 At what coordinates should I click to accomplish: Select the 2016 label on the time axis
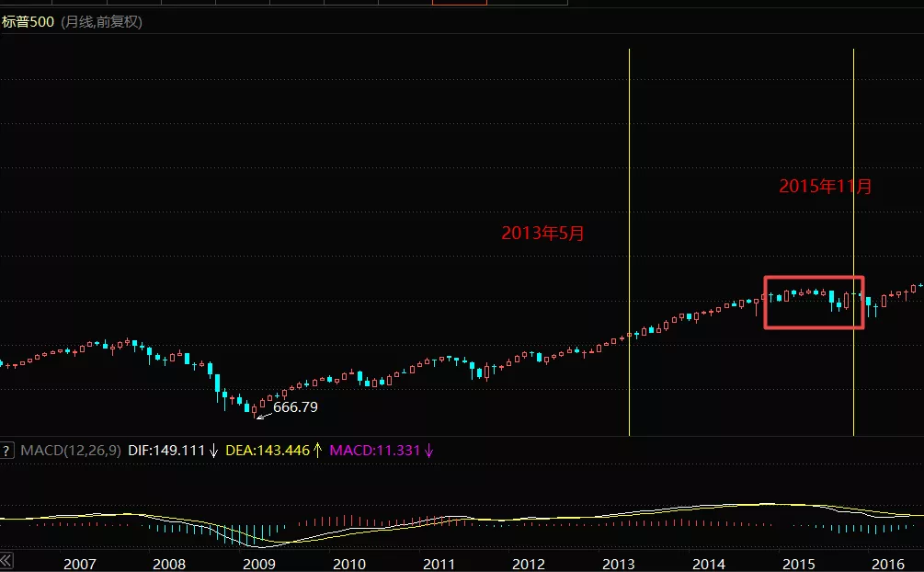coord(888,565)
